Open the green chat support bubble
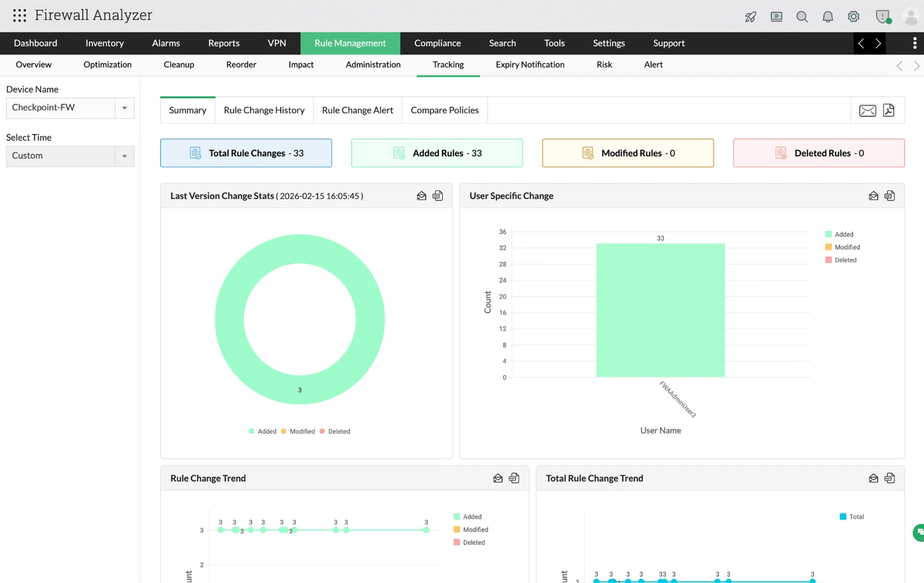The height and width of the screenshot is (583, 924). click(x=918, y=532)
